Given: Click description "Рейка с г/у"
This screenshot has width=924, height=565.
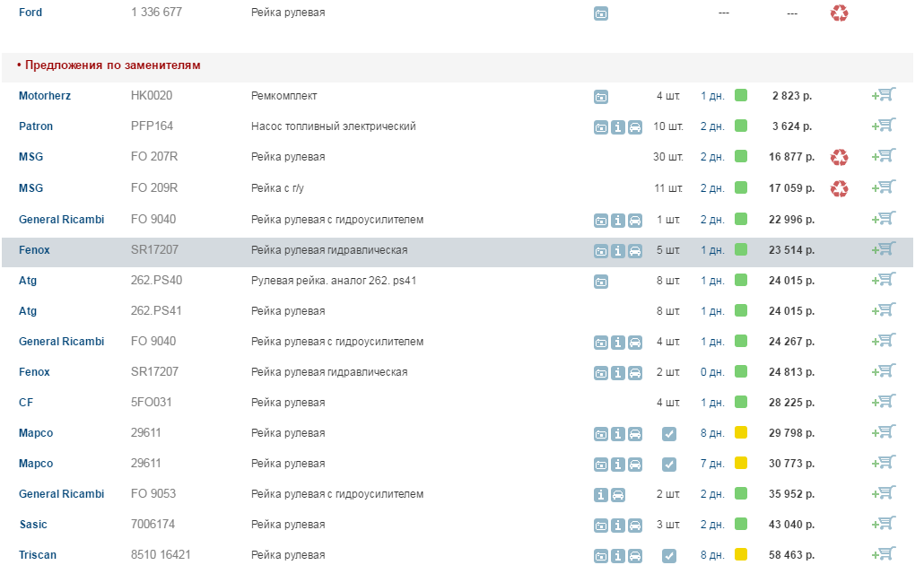Looking at the screenshot, I should [277, 188].
